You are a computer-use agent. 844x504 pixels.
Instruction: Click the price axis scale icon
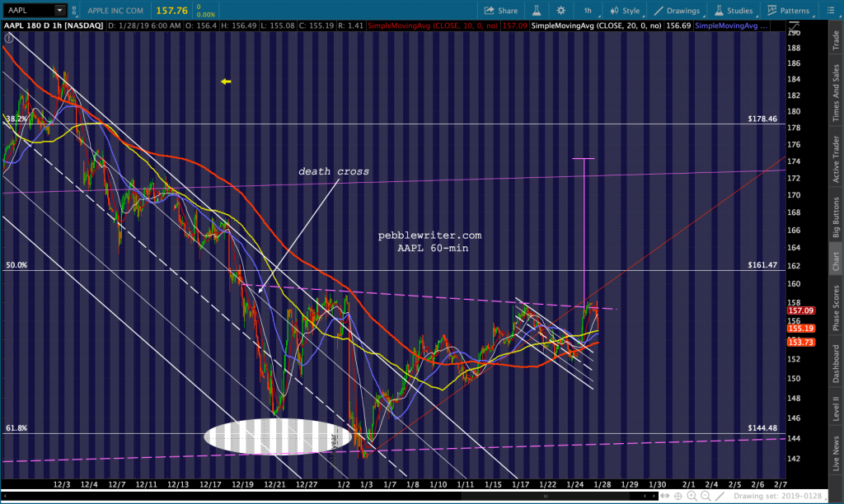(794, 26)
